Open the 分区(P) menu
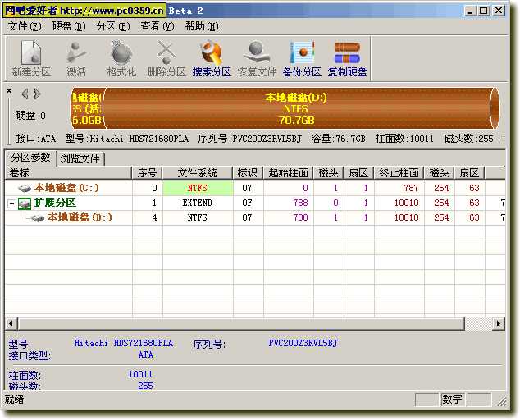 click(x=113, y=26)
